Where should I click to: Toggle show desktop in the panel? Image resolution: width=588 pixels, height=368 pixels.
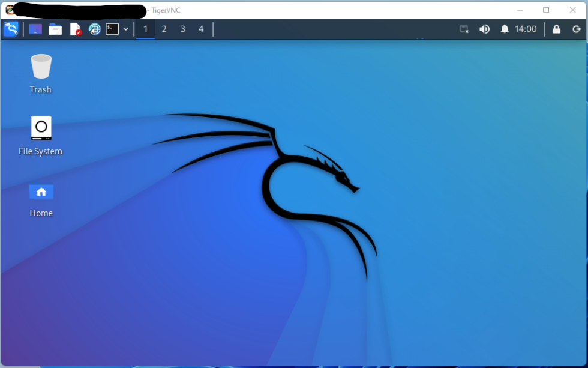tap(463, 29)
